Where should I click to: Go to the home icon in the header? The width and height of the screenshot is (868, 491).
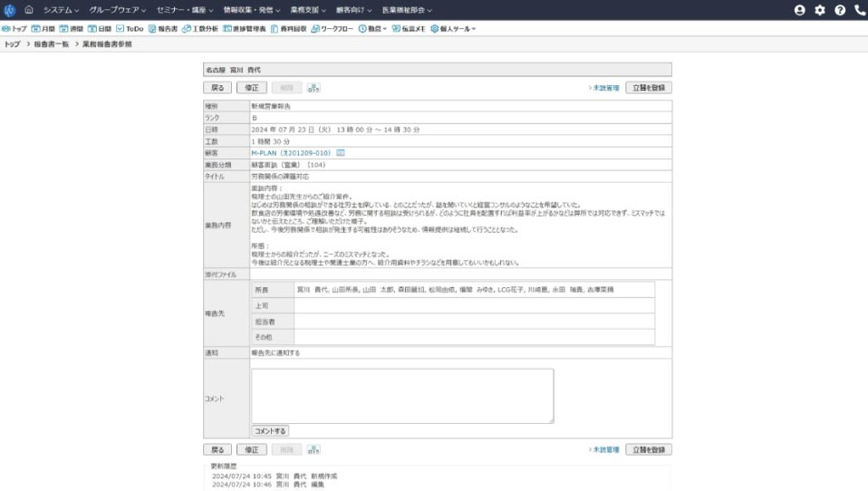click(x=29, y=9)
